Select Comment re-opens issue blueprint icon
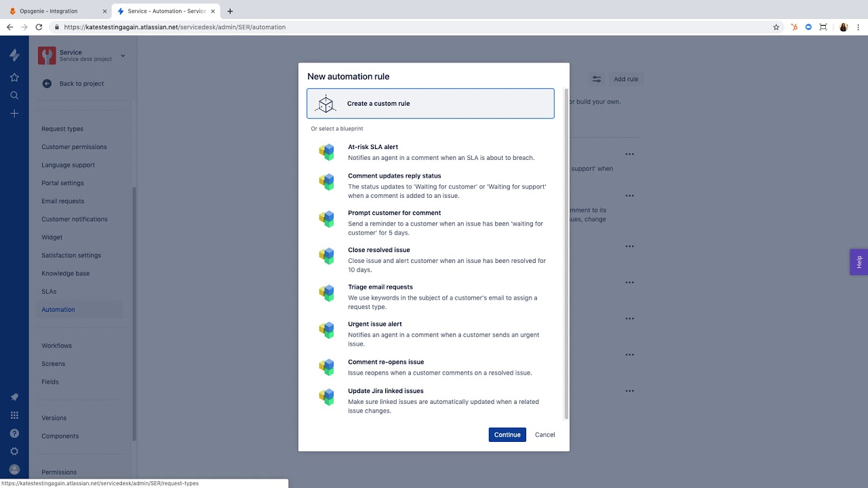This screenshot has width=868, height=488. click(327, 367)
